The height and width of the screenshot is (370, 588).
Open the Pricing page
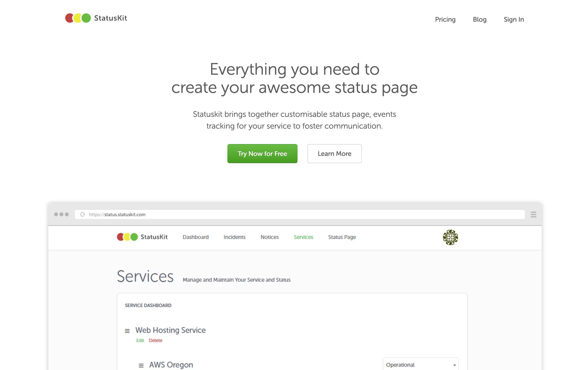click(x=445, y=19)
